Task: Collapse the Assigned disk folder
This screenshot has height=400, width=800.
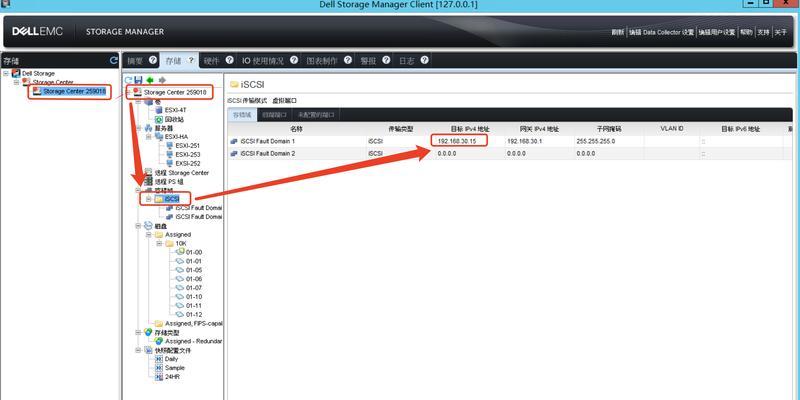Action: (148, 235)
